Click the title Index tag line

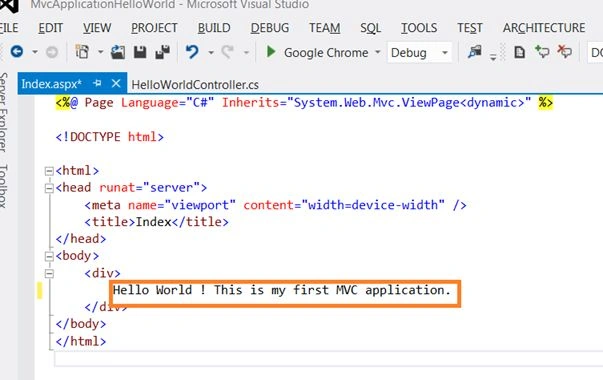(x=156, y=222)
